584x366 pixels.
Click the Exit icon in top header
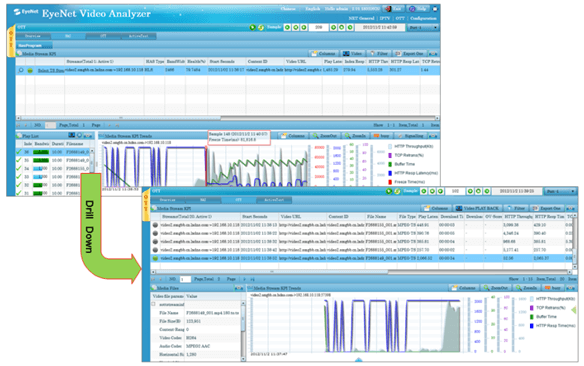pos(393,9)
